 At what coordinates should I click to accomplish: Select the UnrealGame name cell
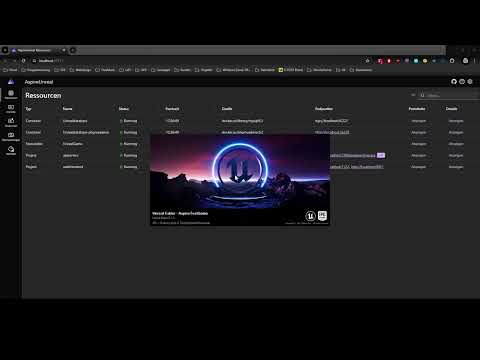coord(72,144)
